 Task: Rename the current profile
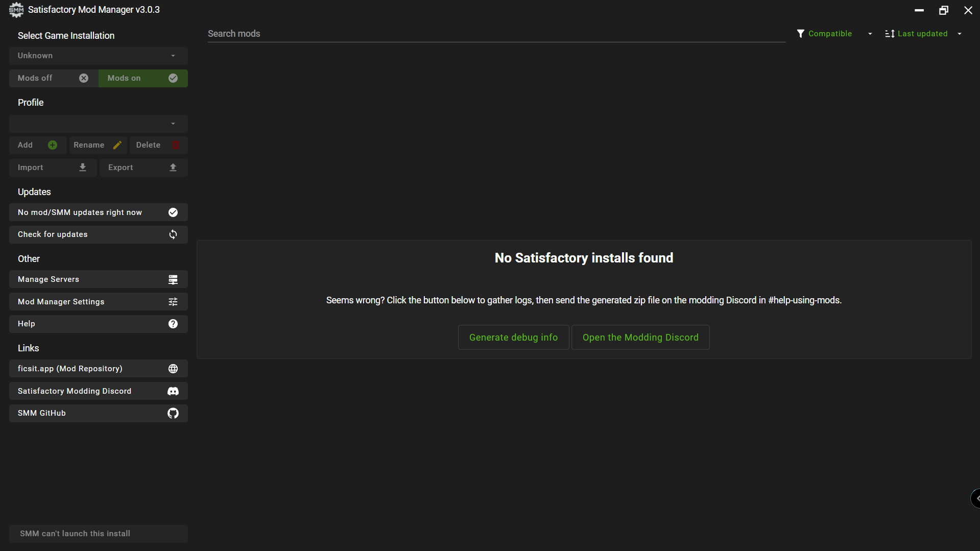pyautogui.click(x=98, y=145)
